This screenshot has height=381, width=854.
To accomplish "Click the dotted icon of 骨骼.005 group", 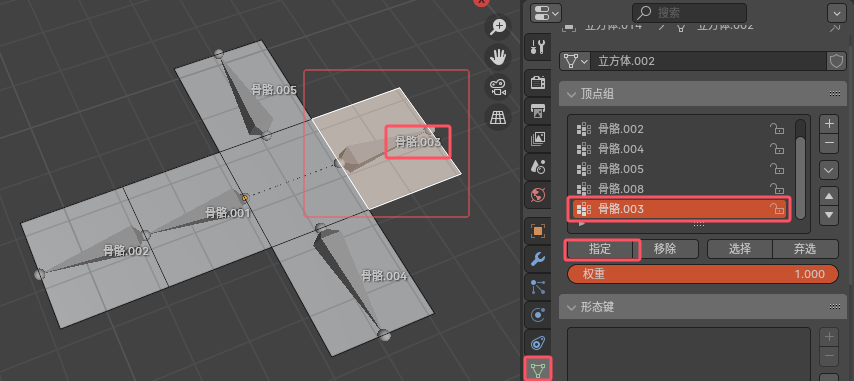I will click(x=584, y=169).
